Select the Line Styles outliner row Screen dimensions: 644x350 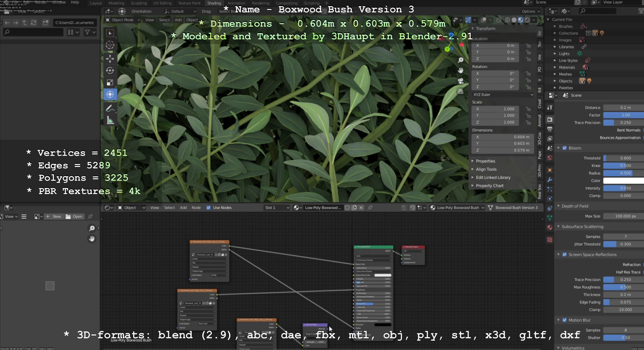click(568, 61)
